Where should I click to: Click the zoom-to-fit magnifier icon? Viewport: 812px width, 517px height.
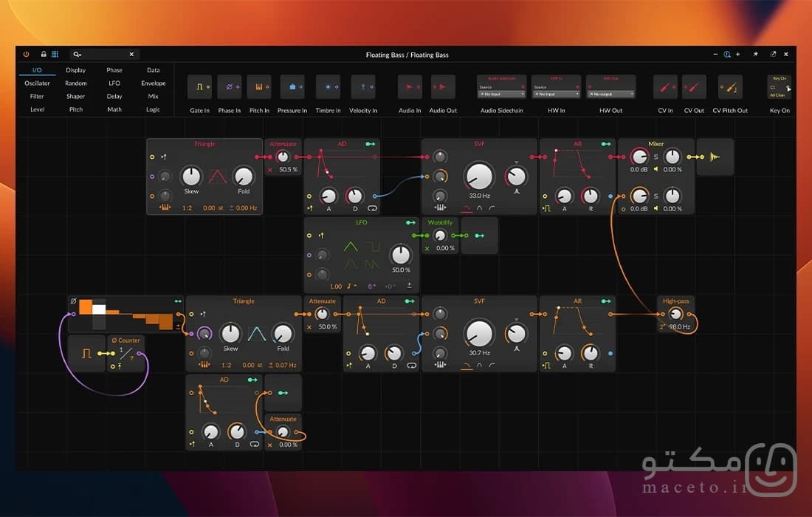[726, 54]
